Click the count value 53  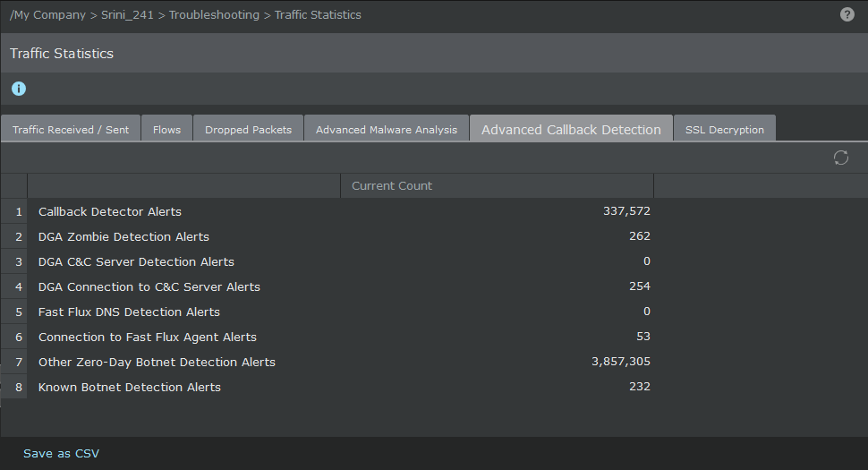(x=643, y=336)
